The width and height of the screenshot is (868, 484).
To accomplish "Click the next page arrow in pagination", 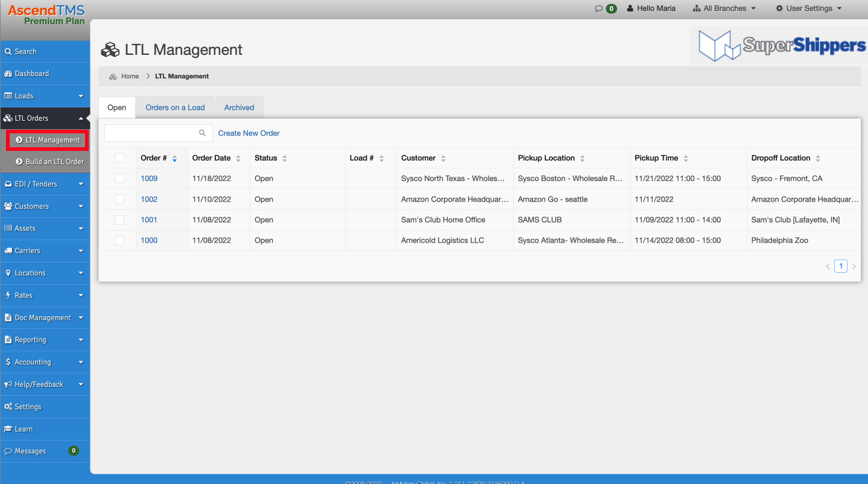I will click(x=854, y=266).
